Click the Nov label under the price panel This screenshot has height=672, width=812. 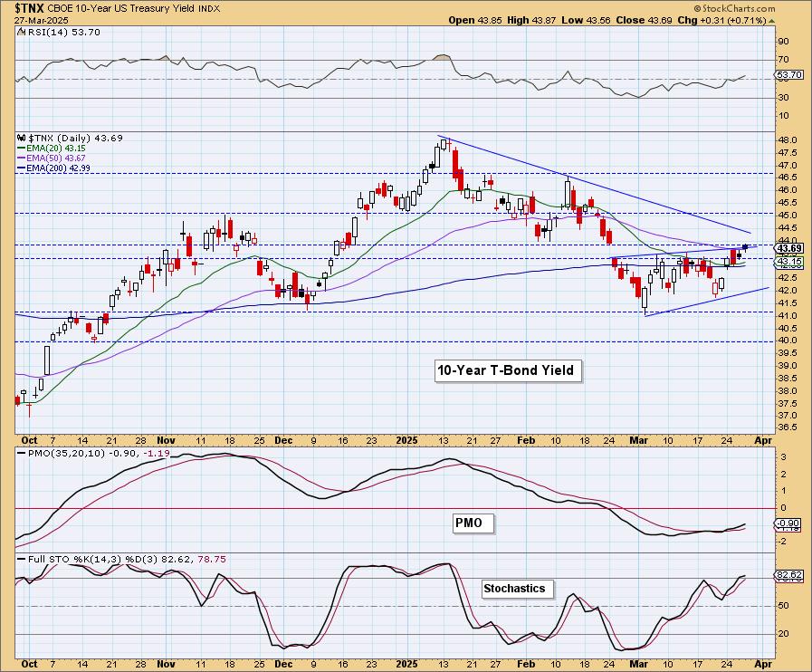click(x=167, y=440)
